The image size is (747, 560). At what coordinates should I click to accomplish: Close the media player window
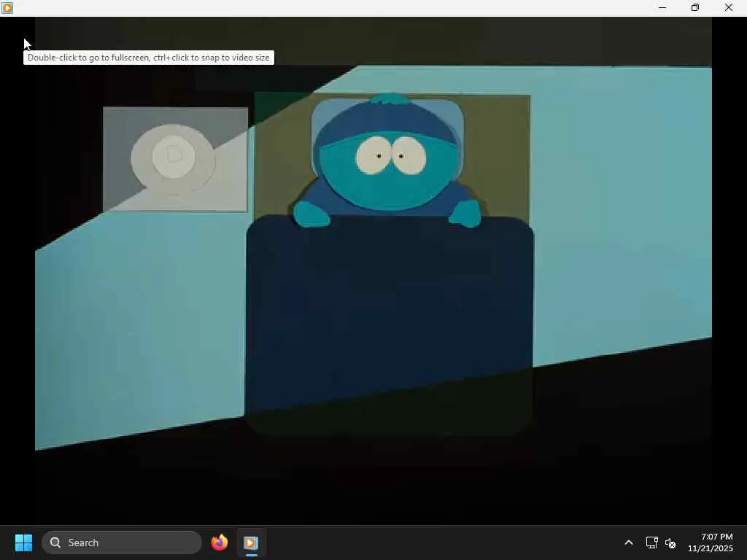(x=729, y=7)
